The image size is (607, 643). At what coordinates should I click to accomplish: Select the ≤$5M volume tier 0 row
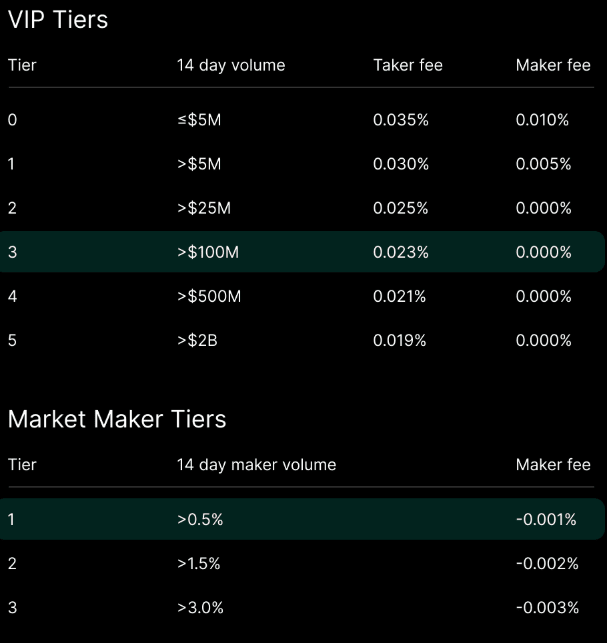click(302, 120)
